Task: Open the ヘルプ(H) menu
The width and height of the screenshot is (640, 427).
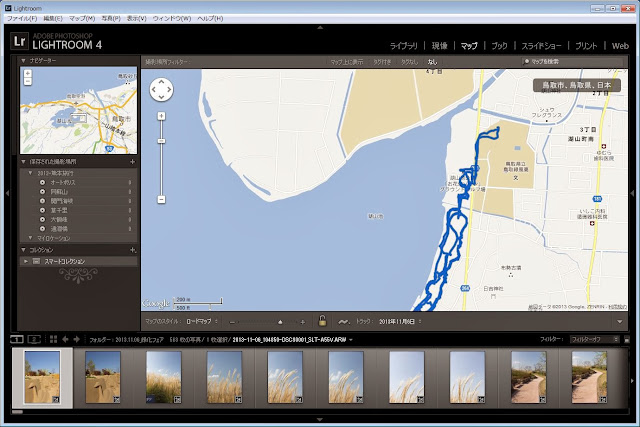Action: (x=210, y=19)
